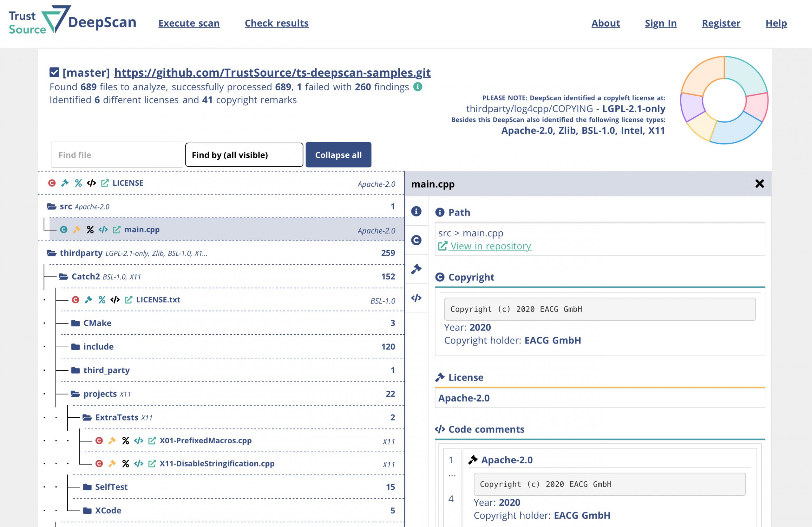Click gavel icon in LICENSE.txt row
This screenshot has height=527, width=812.
(x=89, y=300)
